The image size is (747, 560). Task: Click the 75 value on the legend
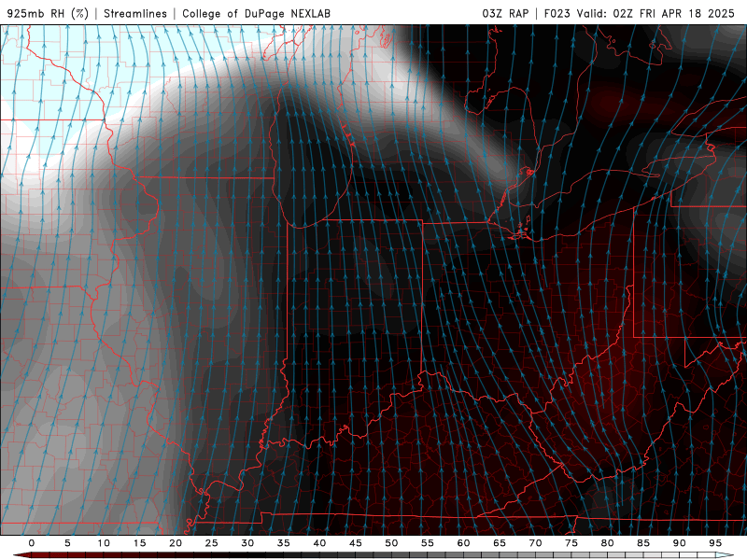click(571, 543)
